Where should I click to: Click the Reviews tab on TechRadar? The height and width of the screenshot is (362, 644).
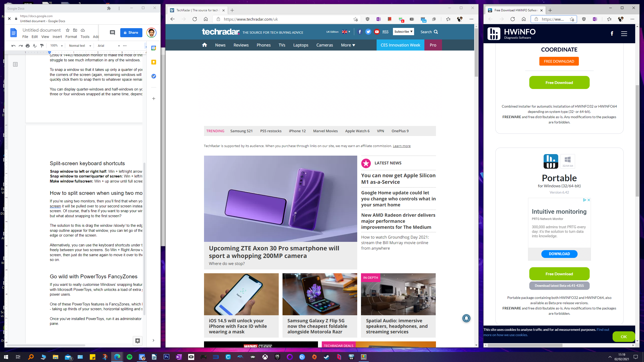(x=241, y=45)
